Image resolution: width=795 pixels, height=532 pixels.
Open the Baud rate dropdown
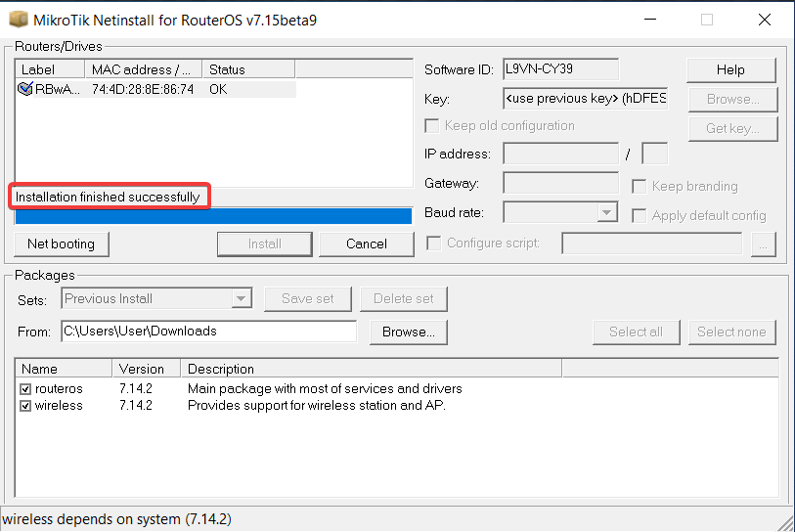(x=607, y=212)
